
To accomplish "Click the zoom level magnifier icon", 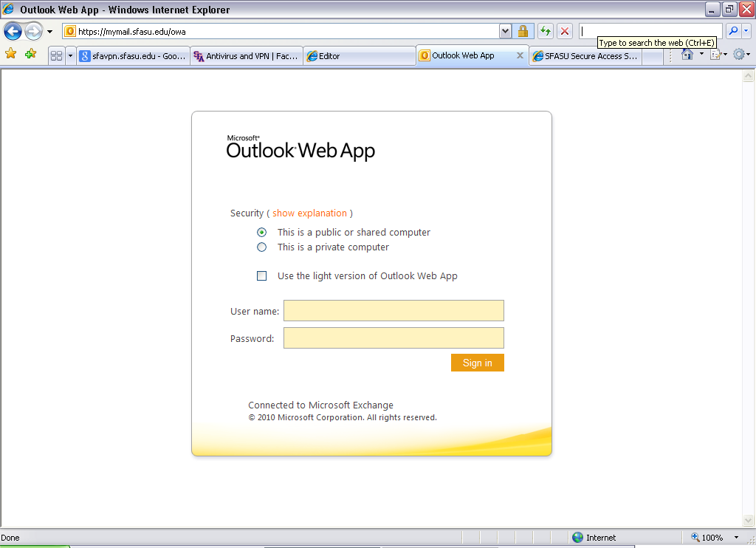I will point(695,537).
